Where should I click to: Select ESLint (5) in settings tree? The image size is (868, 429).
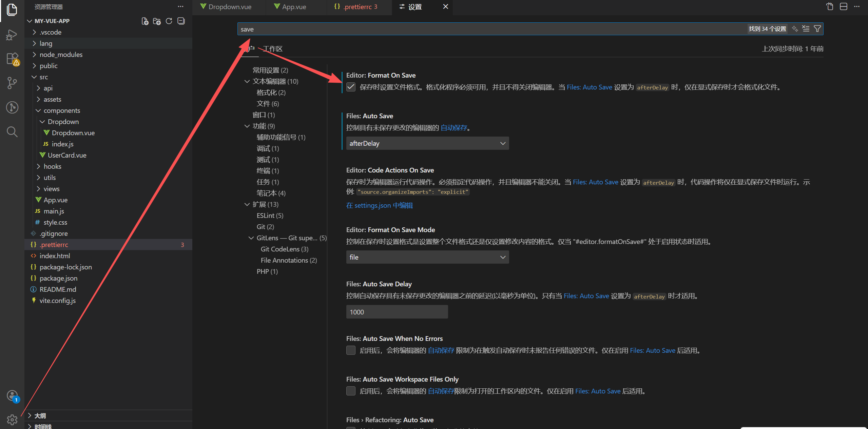tap(270, 216)
